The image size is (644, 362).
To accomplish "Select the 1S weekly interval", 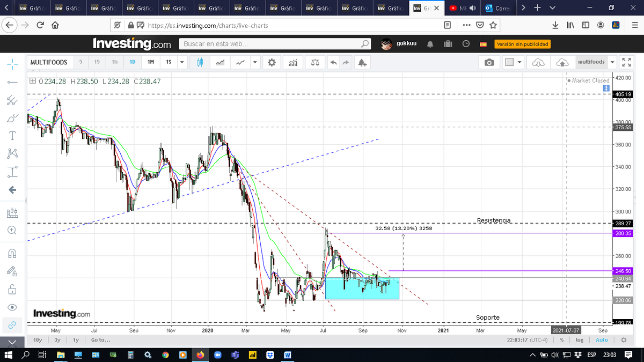I will click(x=169, y=62).
